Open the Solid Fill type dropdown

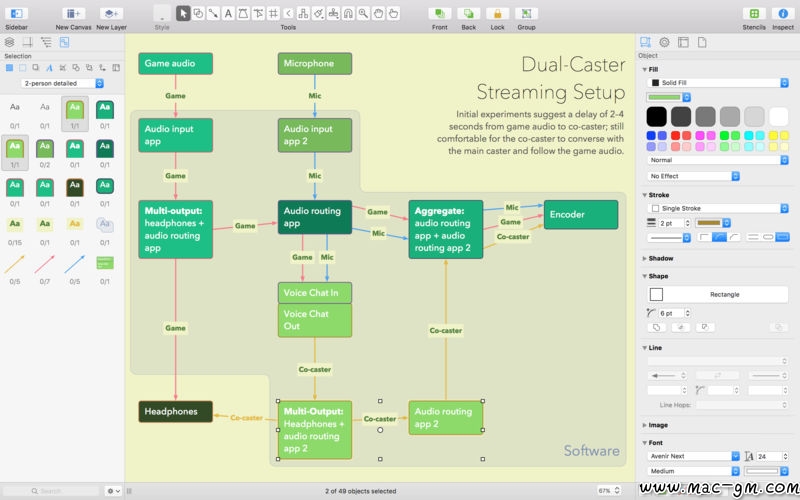click(717, 83)
